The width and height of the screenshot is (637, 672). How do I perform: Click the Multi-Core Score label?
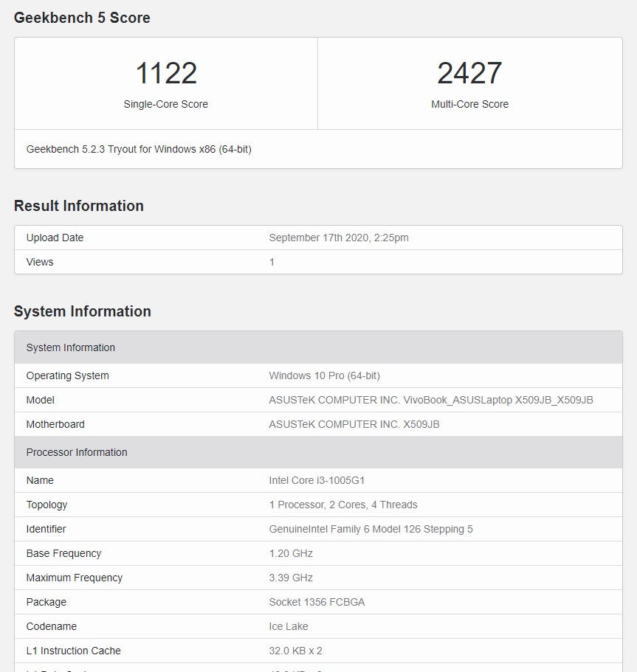469,104
